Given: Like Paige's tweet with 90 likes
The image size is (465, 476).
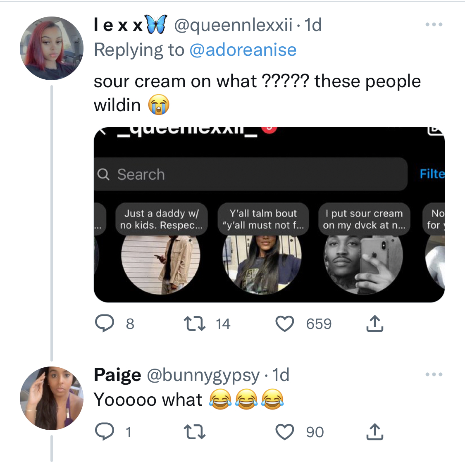Looking at the screenshot, I should click(285, 432).
